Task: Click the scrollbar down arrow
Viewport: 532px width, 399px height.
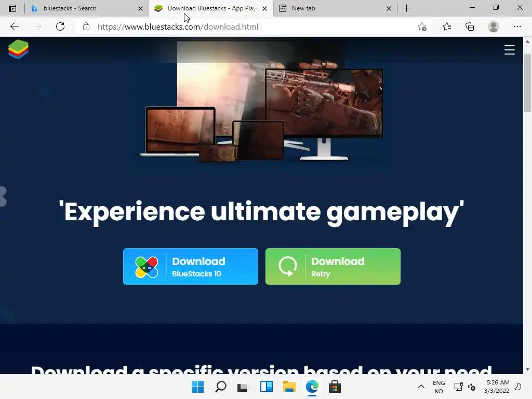Action: (x=527, y=369)
